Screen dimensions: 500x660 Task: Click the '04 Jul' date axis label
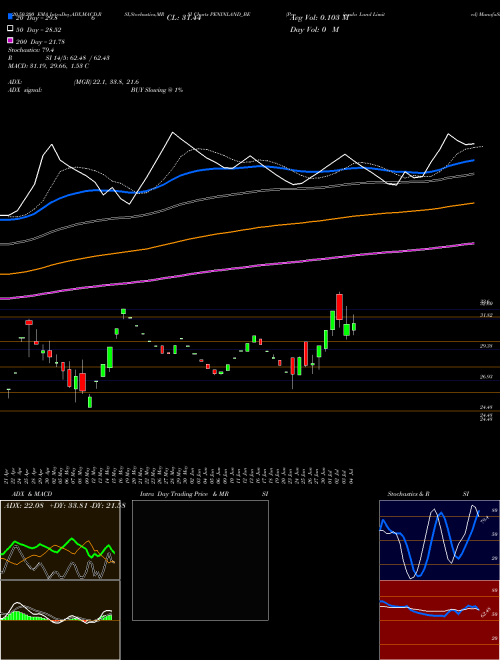(x=351, y=476)
